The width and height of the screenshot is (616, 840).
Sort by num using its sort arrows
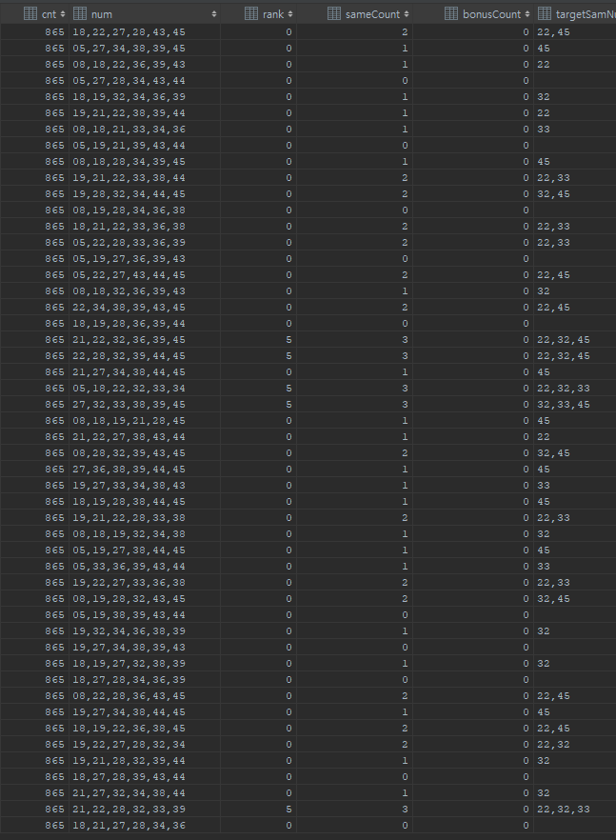213,14
